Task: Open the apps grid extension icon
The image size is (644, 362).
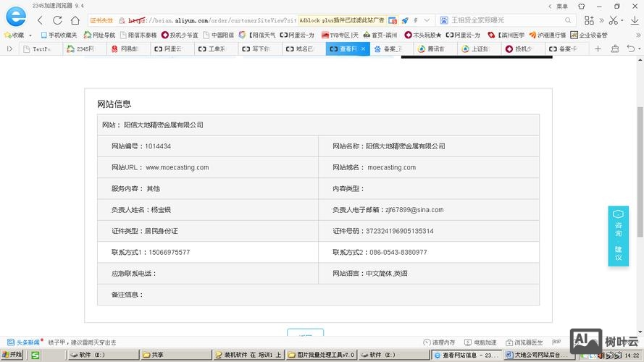Action: (589, 20)
